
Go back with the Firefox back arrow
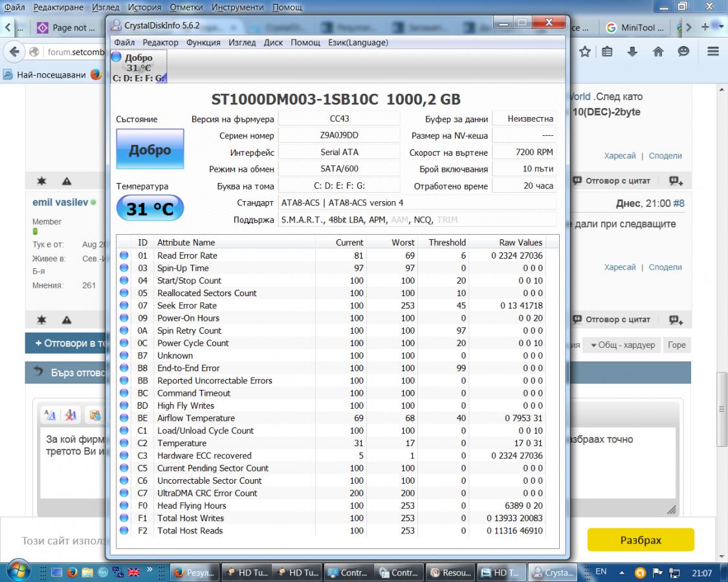[x=14, y=52]
